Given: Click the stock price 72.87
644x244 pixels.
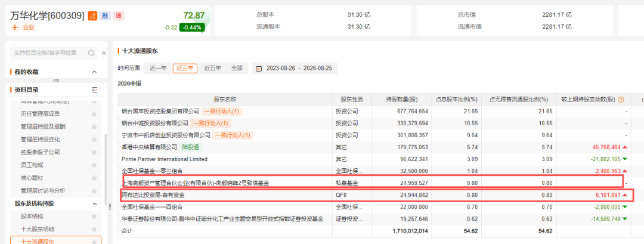Looking at the screenshot, I should click(x=194, y=16).
